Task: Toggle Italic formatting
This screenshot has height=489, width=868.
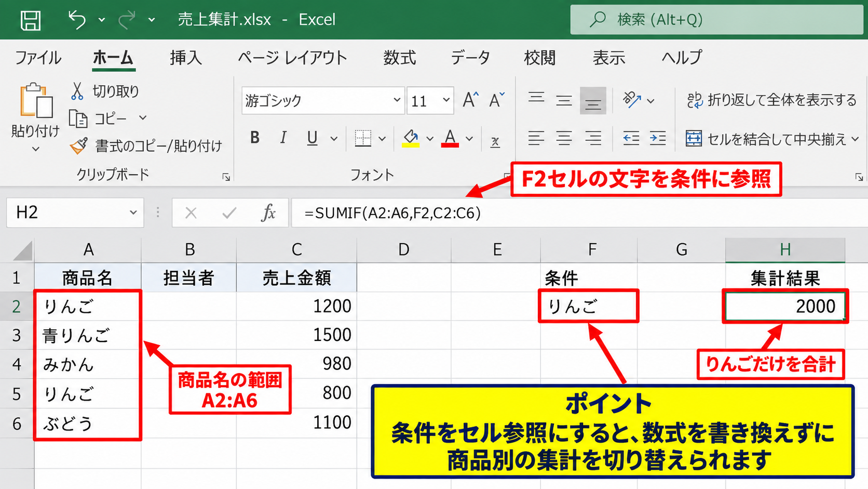Action: coord(283,138)
